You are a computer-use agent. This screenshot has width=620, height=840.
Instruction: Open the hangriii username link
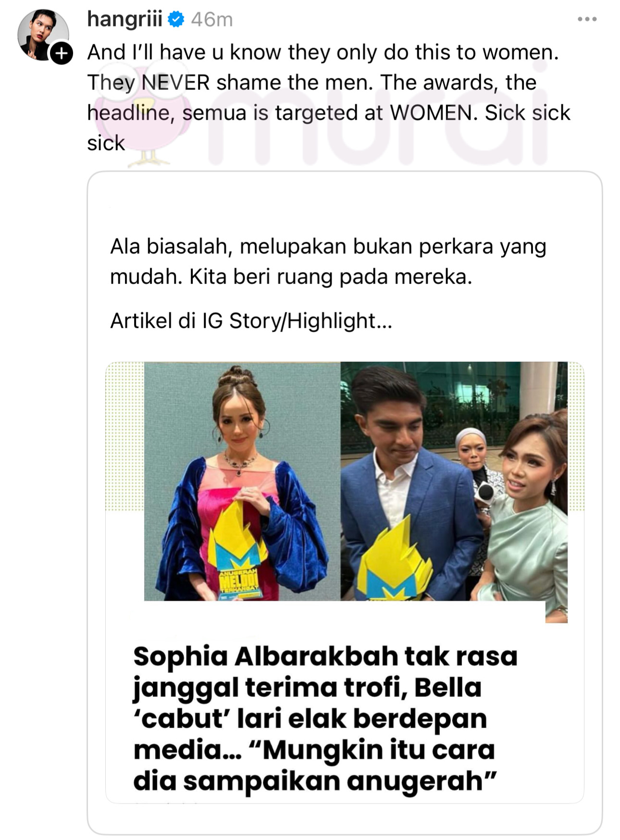coord(124,20)
